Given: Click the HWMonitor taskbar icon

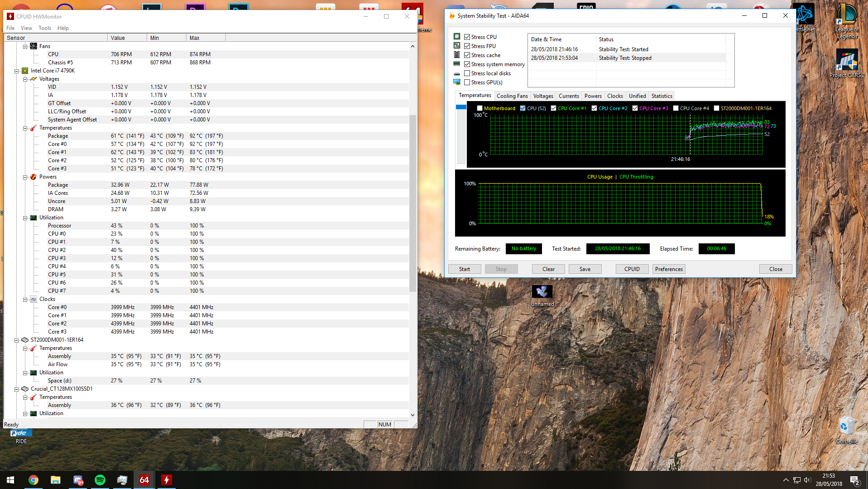Looking at the screenshot, I should pyautogui.click(x=167, y=480).
